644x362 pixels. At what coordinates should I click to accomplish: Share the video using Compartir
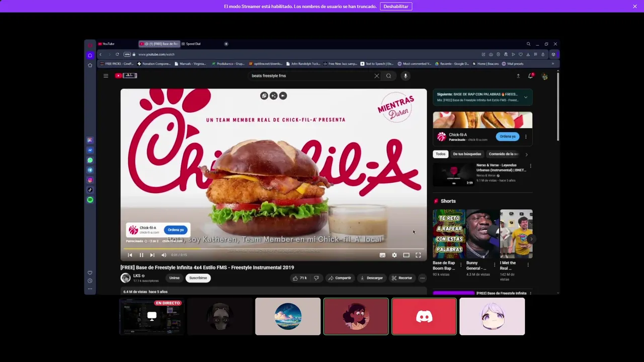(340, 278)
